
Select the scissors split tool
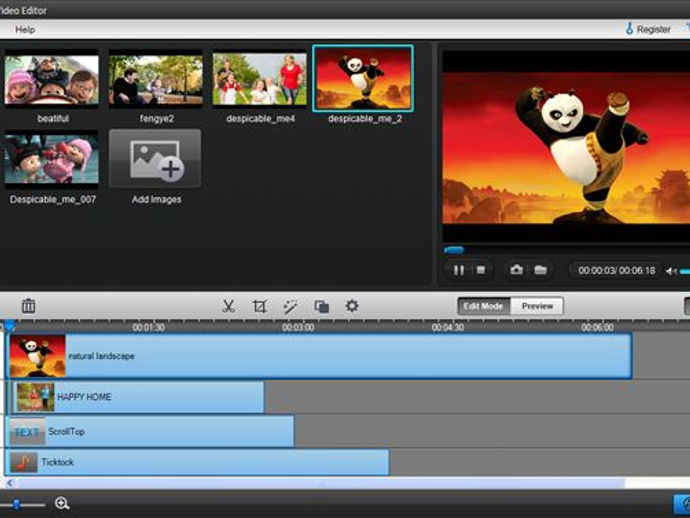click(x=228, y=306)
